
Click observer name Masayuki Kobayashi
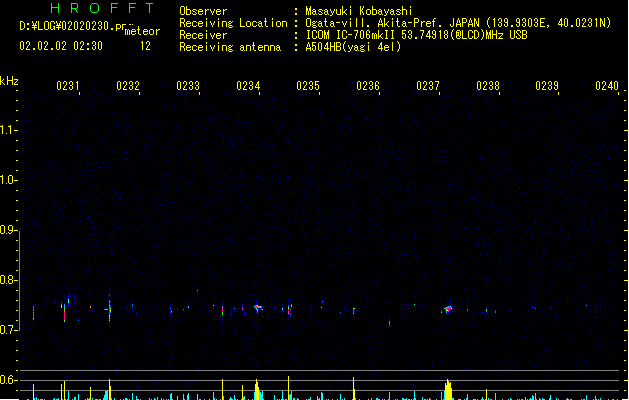359,11
